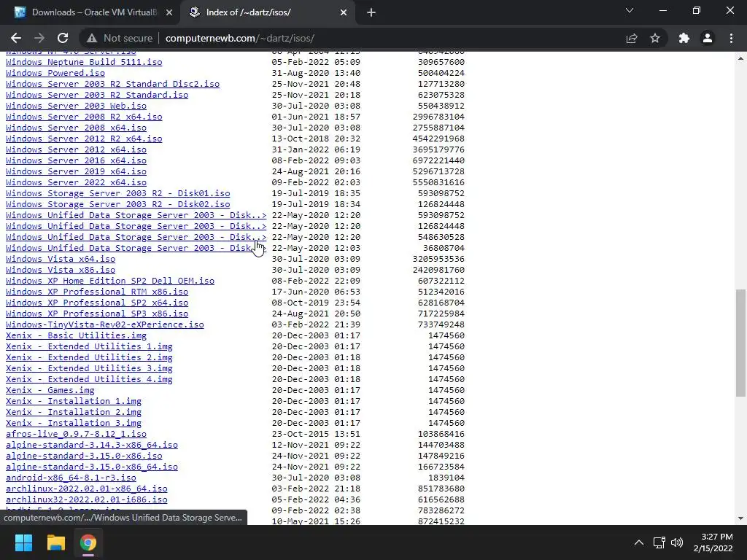Image resolution: width=747 pixels, height=560 pixels.
Task: Click Windows_Storage_Server_2003_R2_-_Disk01.iso
Action: click(x=117, y=193)
